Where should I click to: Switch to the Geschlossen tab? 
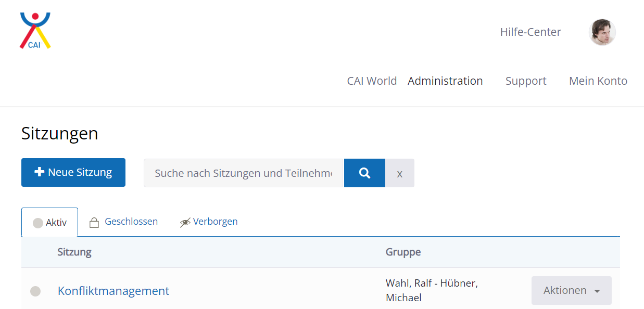click(123, 222)
